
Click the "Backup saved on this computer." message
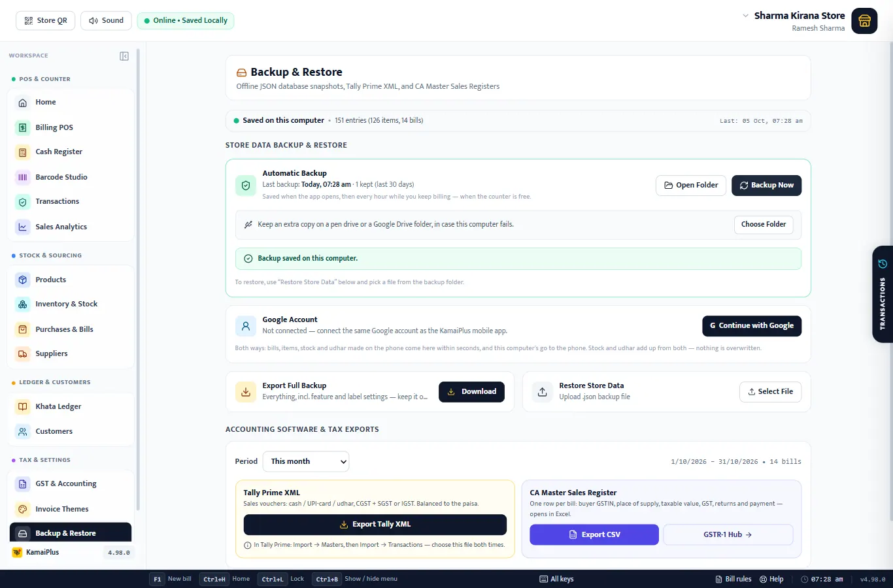518,259
